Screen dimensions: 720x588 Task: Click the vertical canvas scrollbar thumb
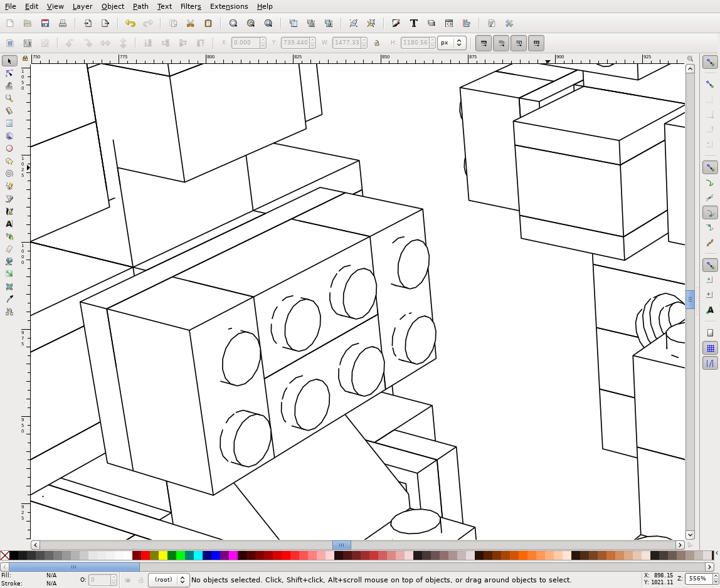click(x=690, y=300)
